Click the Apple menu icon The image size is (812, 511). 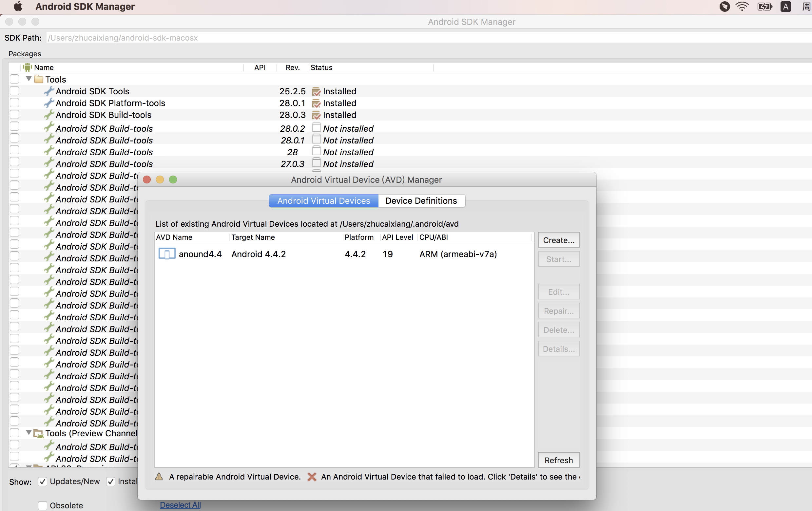[x=18, y=6]
